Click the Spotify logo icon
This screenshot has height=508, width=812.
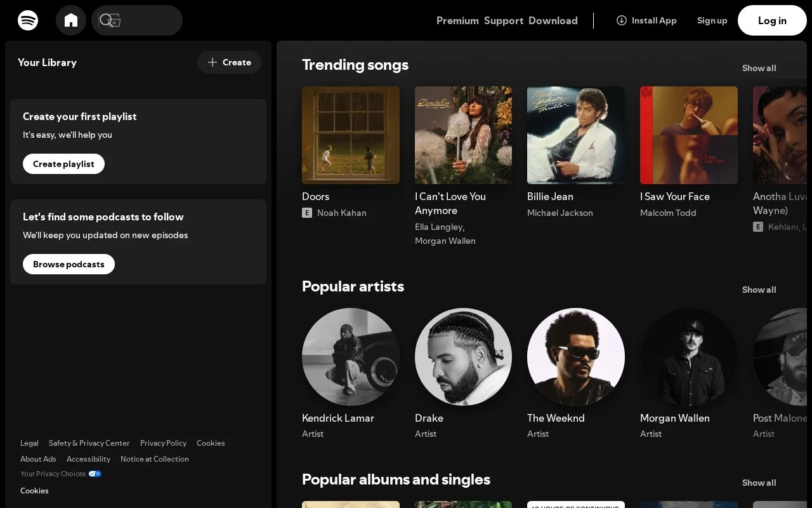tap(28, 20)
